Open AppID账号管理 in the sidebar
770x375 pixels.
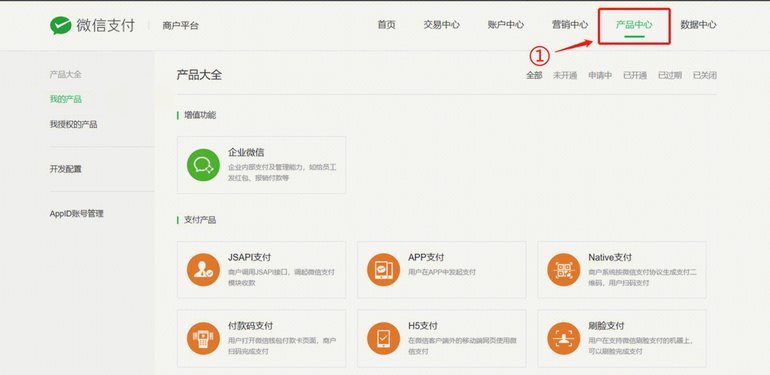[77, 214]
